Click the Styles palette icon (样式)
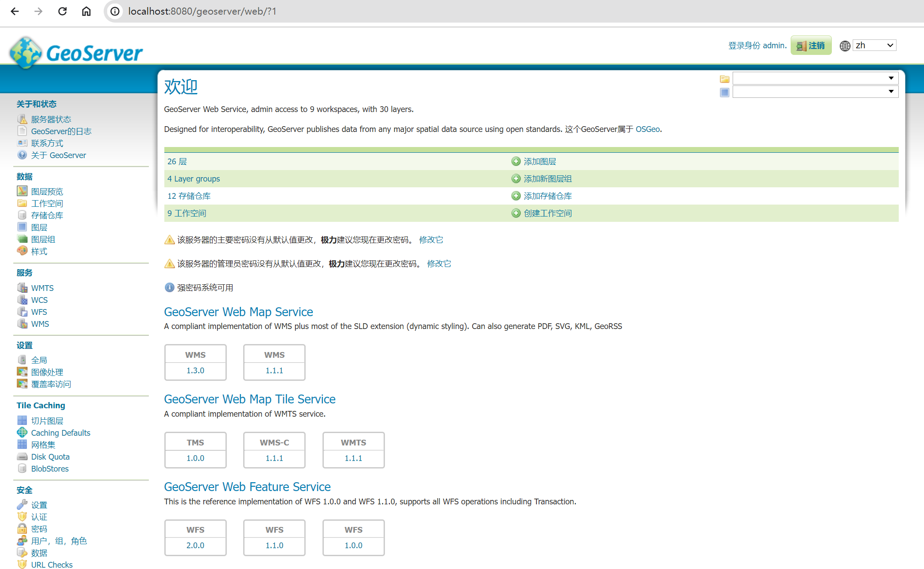This screenshot has width=924, height=569. pos(22,251)
